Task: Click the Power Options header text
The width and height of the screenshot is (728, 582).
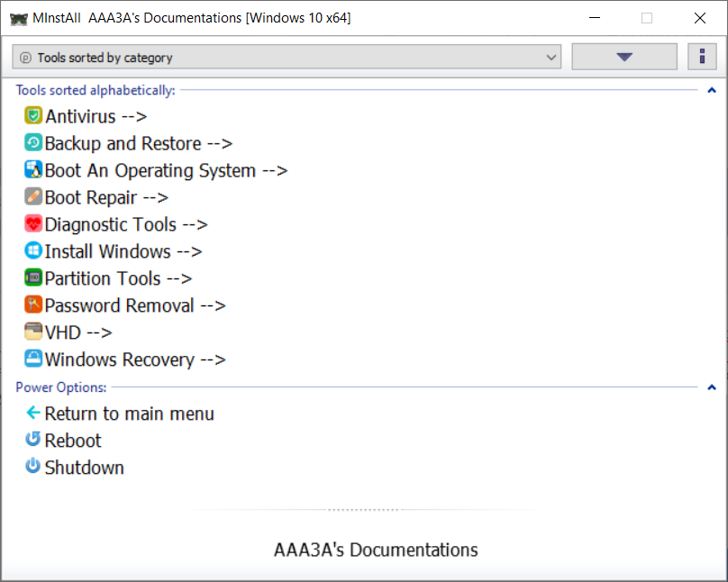Action: pos(61,387)
